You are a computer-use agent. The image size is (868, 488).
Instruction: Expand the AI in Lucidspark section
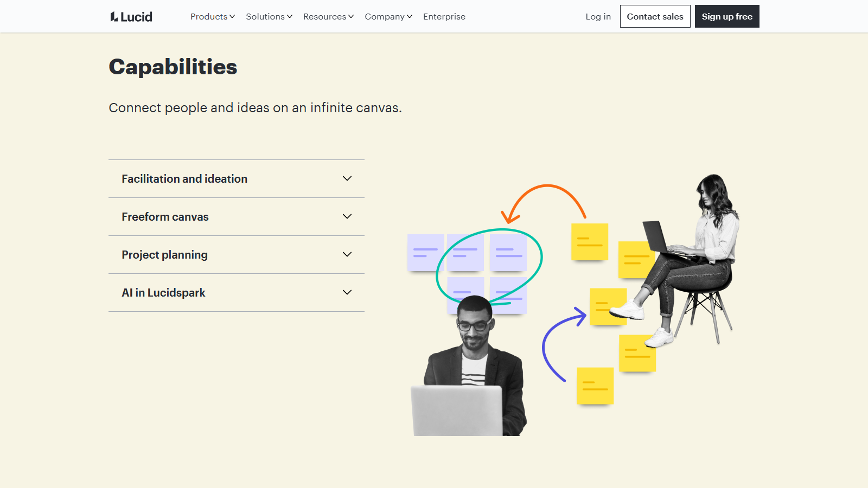pos(237,293)
